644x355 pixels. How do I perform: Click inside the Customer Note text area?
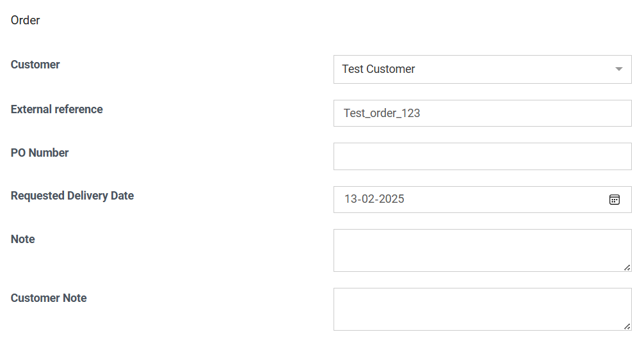click(482, 309)
